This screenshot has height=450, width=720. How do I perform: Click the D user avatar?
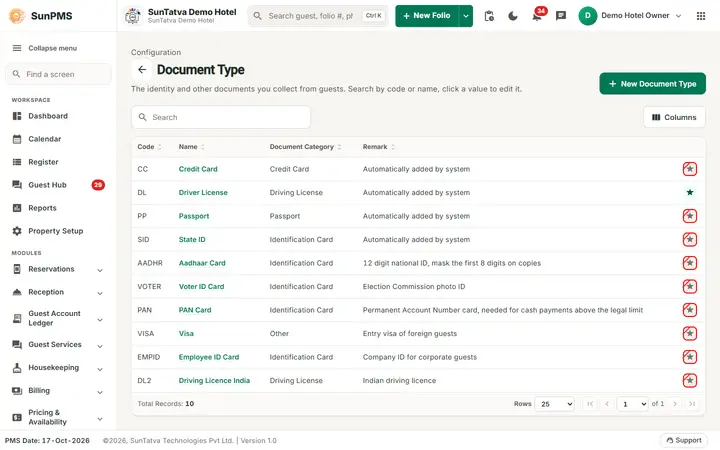click(x=587, y=16)
